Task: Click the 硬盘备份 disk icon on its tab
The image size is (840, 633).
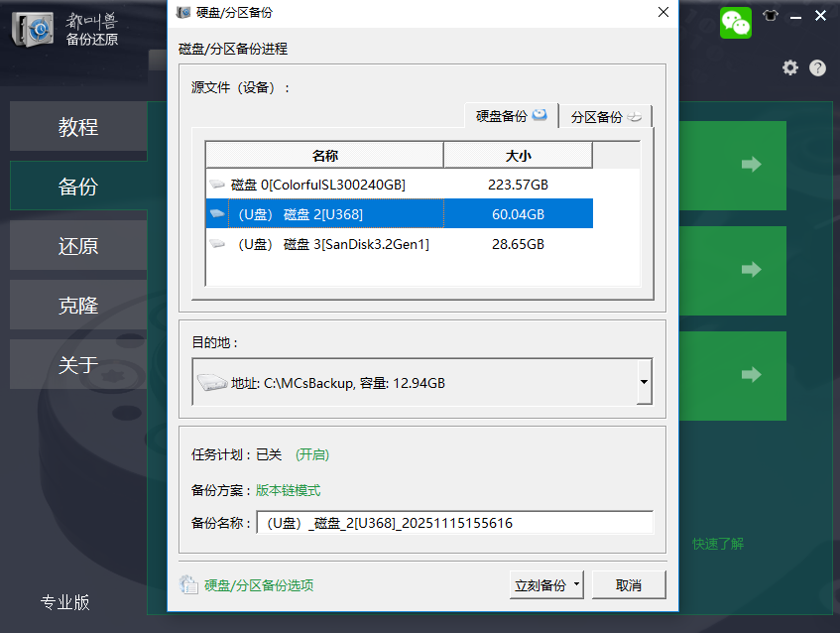Action: 537,115
